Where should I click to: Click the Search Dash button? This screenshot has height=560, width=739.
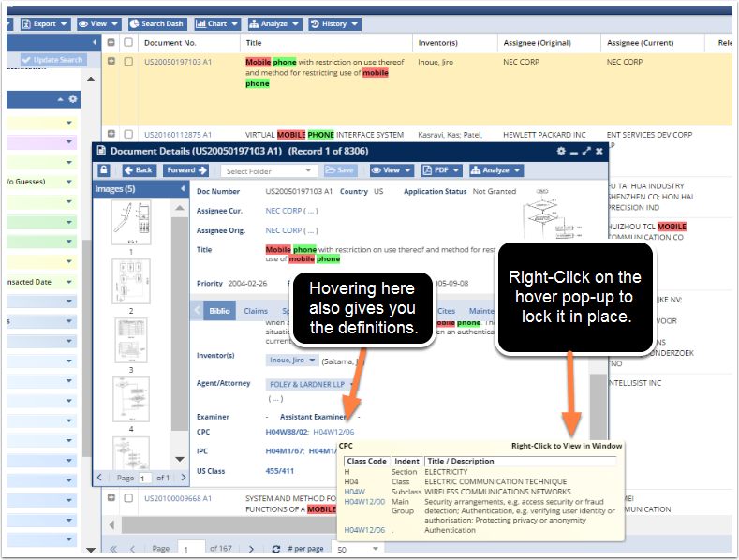coord(157,24)
